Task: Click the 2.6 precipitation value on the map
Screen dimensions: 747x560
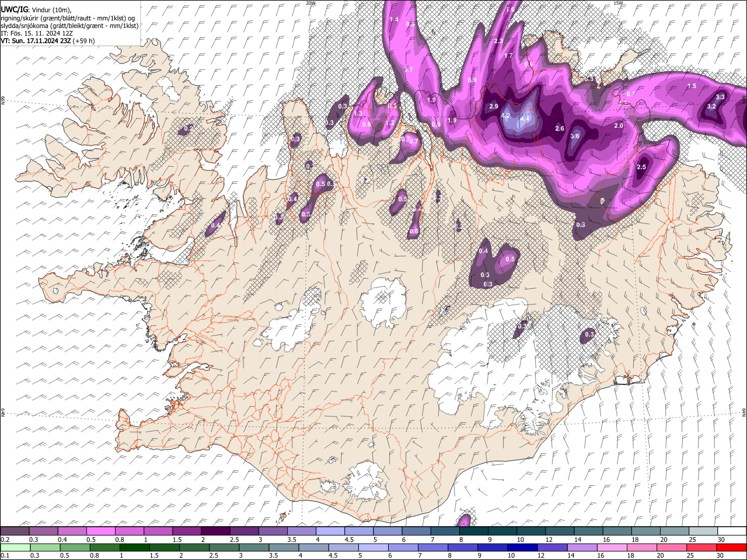Action: pyautogui.click(x=560, y=128)
